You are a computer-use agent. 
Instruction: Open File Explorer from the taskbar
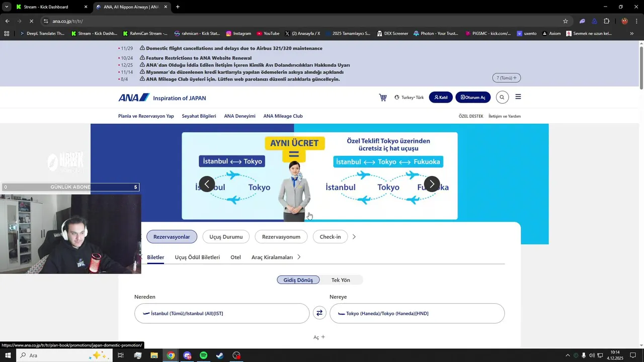[154, 355]
